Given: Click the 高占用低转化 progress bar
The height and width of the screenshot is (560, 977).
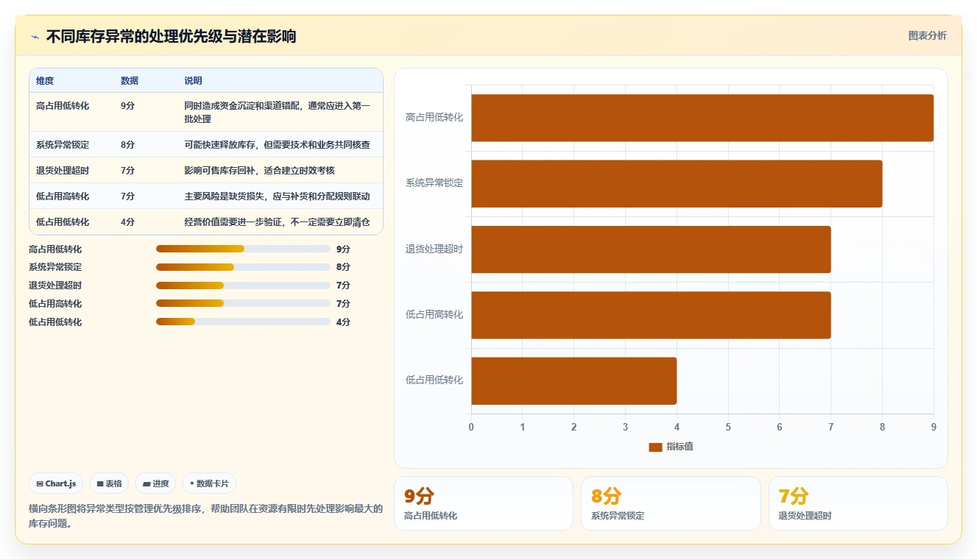Looking at the screenshot, I should pyautogui.click(x=243, y=249).
